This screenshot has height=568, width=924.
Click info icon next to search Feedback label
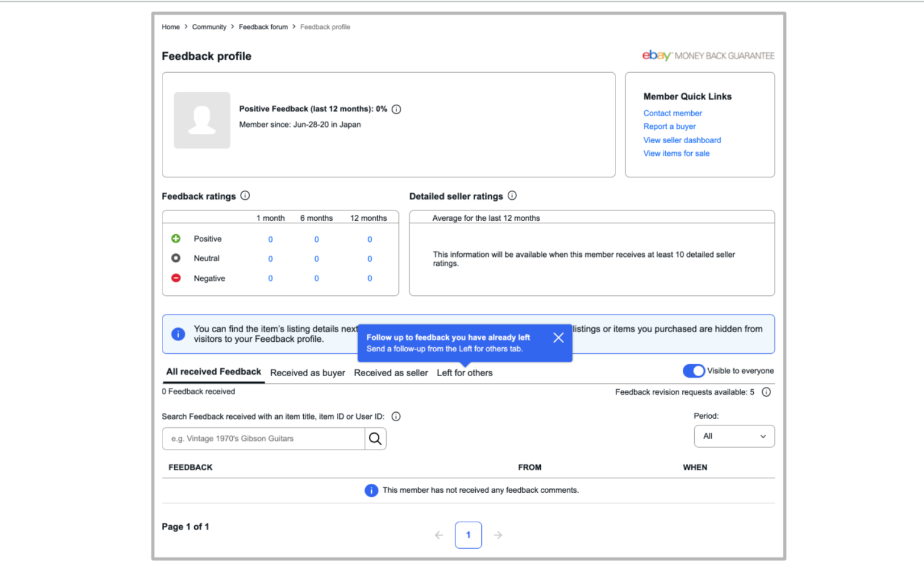click(396, 416)
